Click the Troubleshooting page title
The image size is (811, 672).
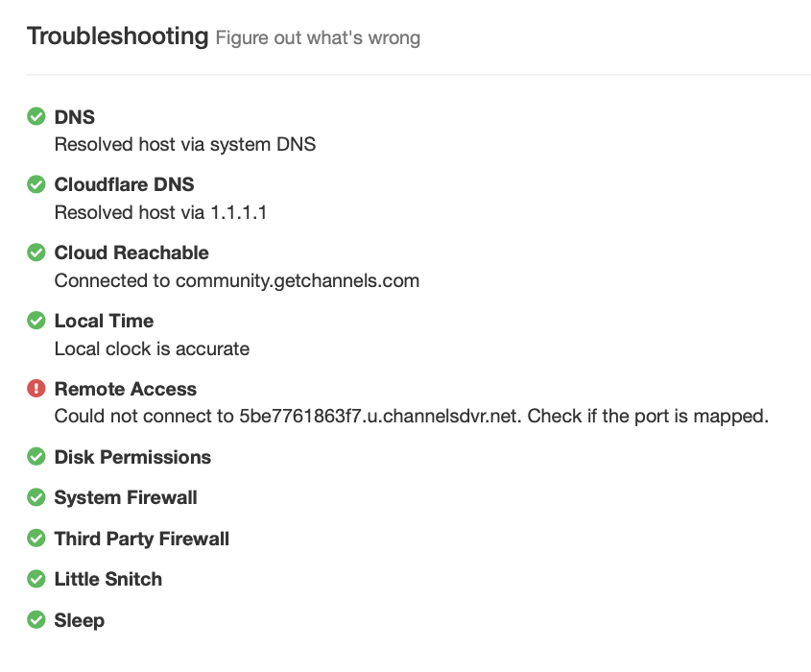point(117,36)
